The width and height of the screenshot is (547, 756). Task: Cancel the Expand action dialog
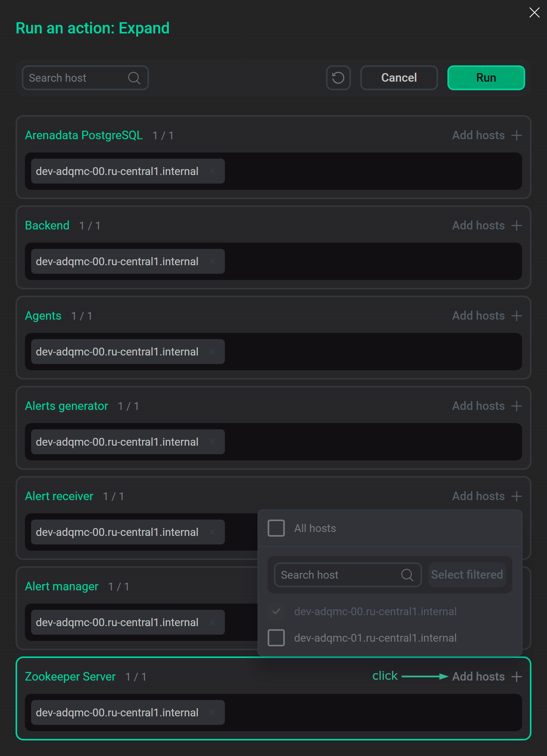point(399,78)
